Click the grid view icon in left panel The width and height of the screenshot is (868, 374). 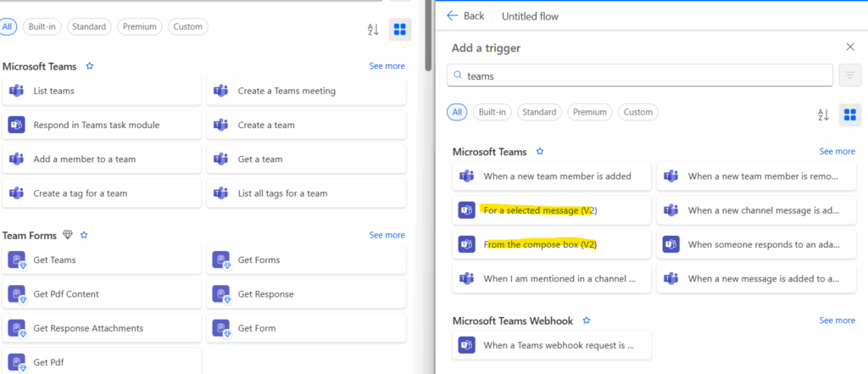coord(400,29)
